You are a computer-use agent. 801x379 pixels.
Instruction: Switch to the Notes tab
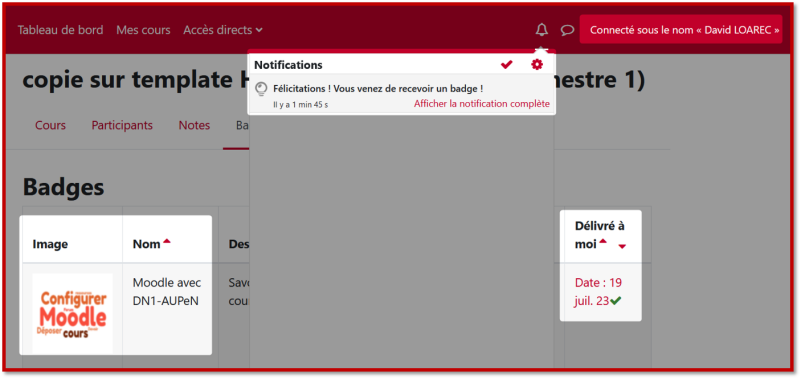[194, 125]
